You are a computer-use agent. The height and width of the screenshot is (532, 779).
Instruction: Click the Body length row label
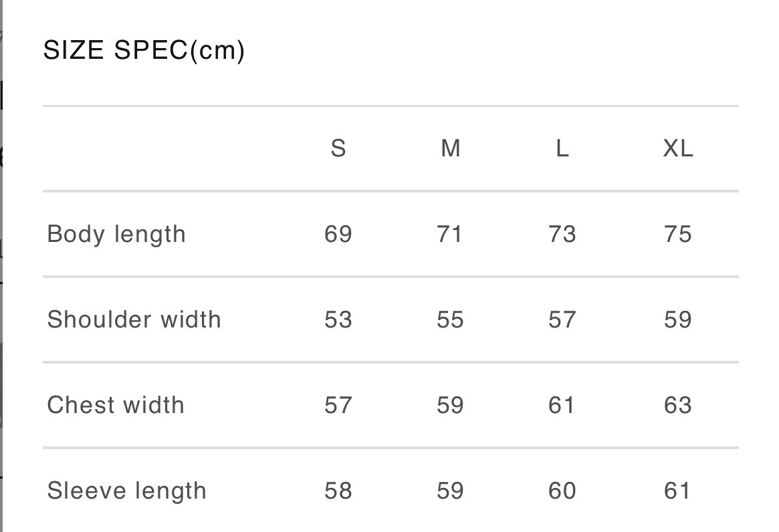point(116,235)
